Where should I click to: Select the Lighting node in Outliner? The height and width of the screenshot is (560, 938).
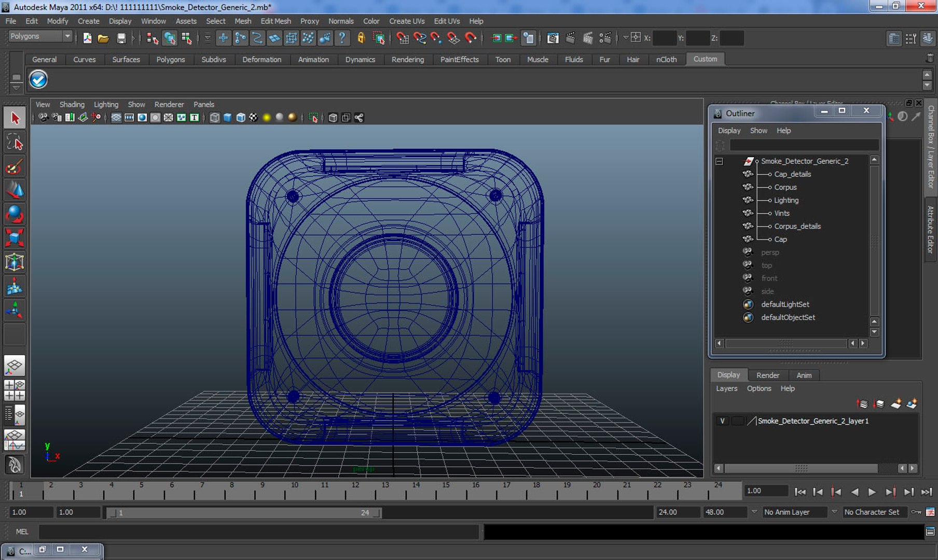786,200
